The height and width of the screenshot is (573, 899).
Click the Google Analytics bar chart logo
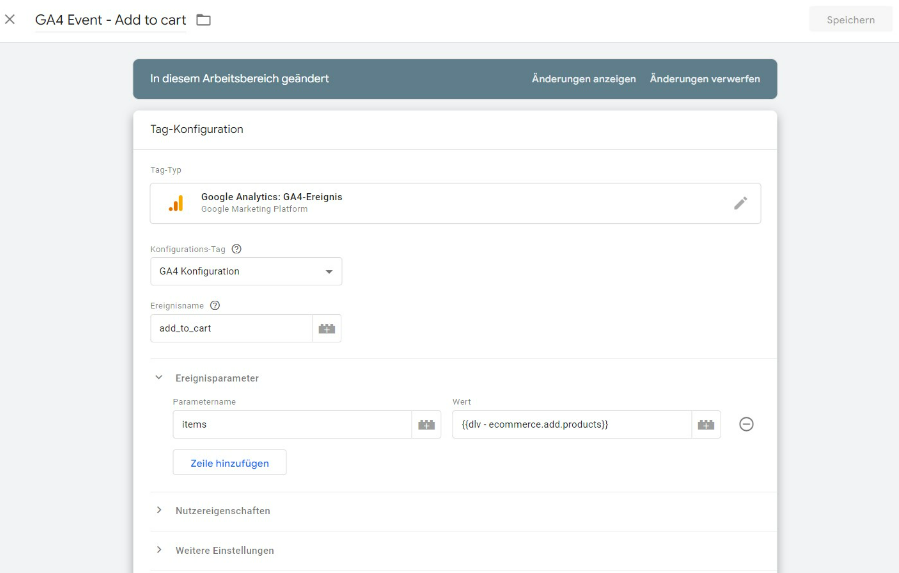tap(176, 203)
